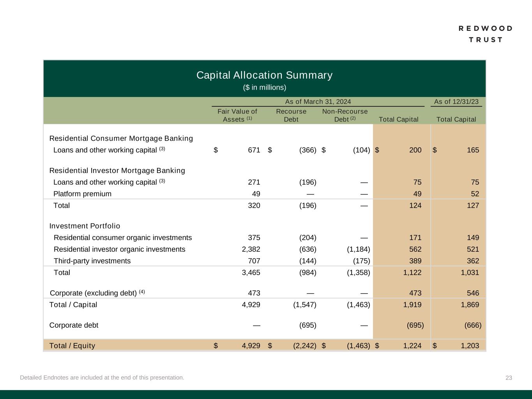Click the Capital Allocation Summary title
Image resolution: width=532 pixels, height=399 pixels.
pos(264,75)
